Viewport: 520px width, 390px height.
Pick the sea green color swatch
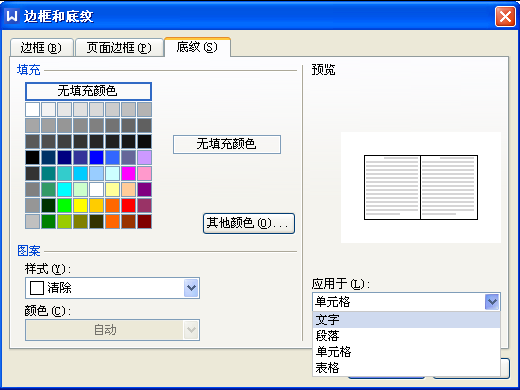(x=48, y=189)
